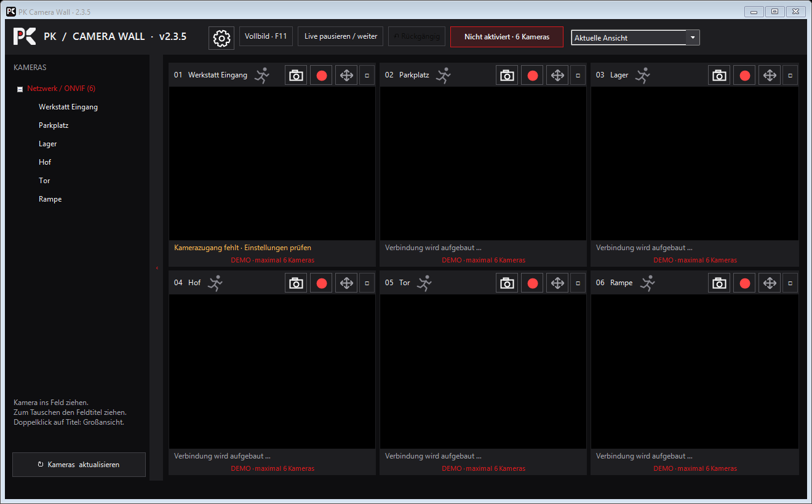
Task: Collapse the camera sidebar with red arrow
Action: [157, 268]
